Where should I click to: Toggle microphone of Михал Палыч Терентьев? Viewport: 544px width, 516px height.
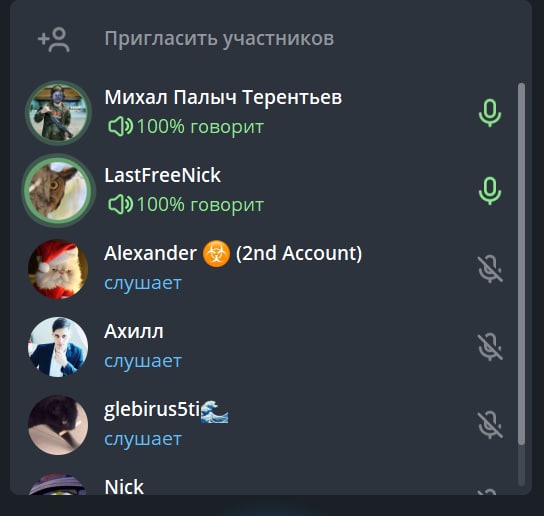490,113
